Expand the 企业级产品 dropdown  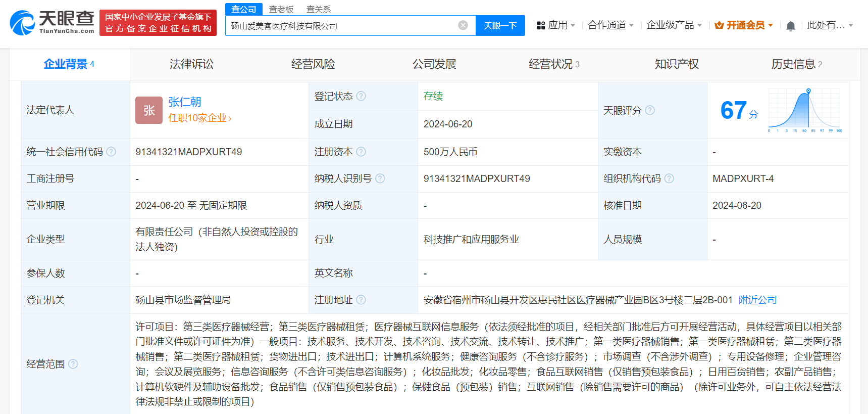click(674, 25)
